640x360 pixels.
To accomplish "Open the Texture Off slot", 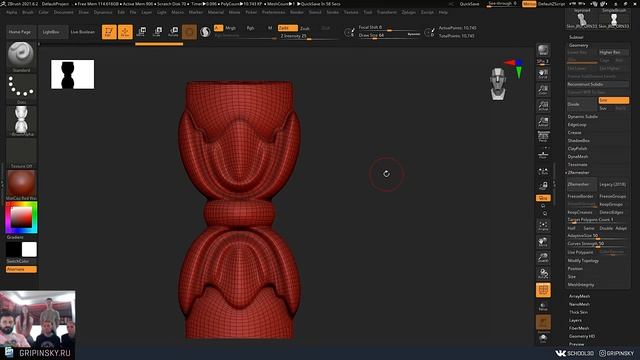I will coord(21,153).
